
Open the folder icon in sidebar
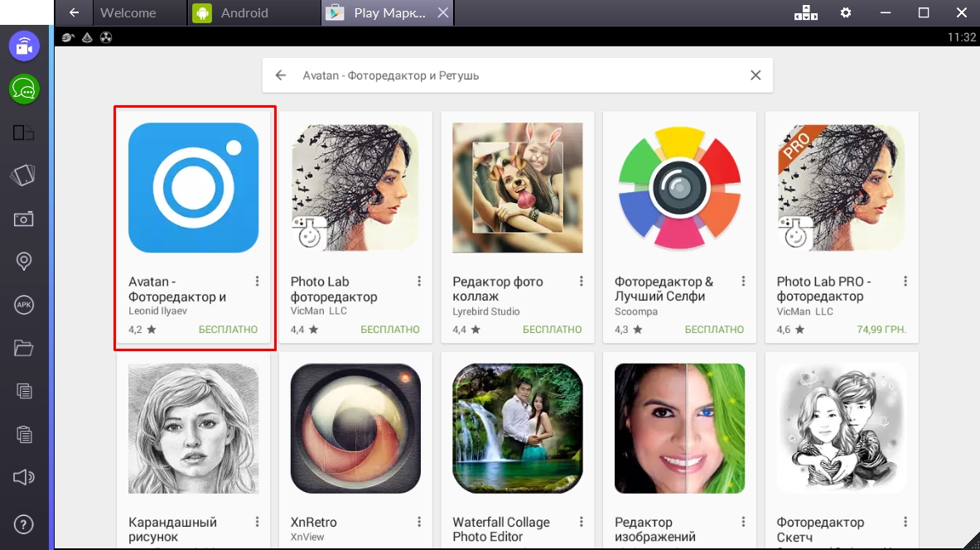coord(24,348)
